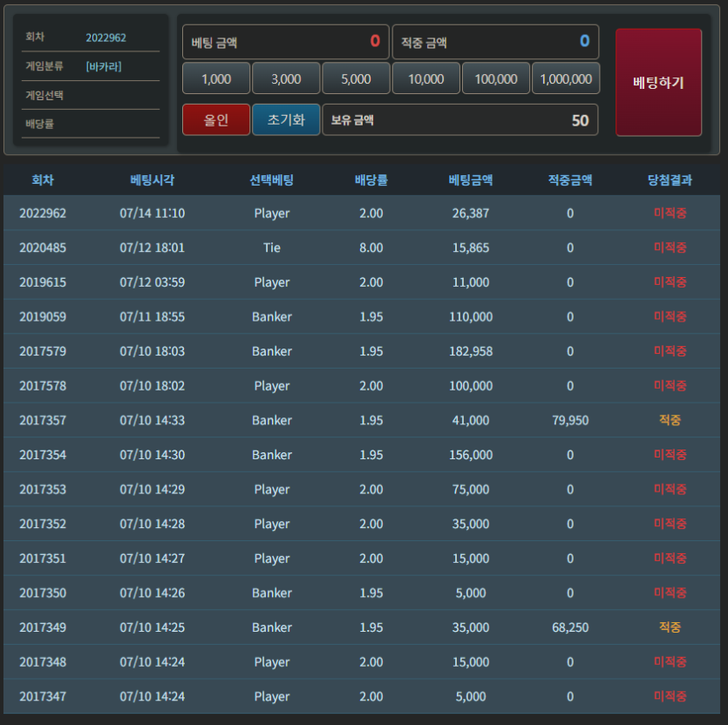The image size is (728, 725).
Task: Focus the 베팅 금액 input field
Action: (x=286, y=42)
